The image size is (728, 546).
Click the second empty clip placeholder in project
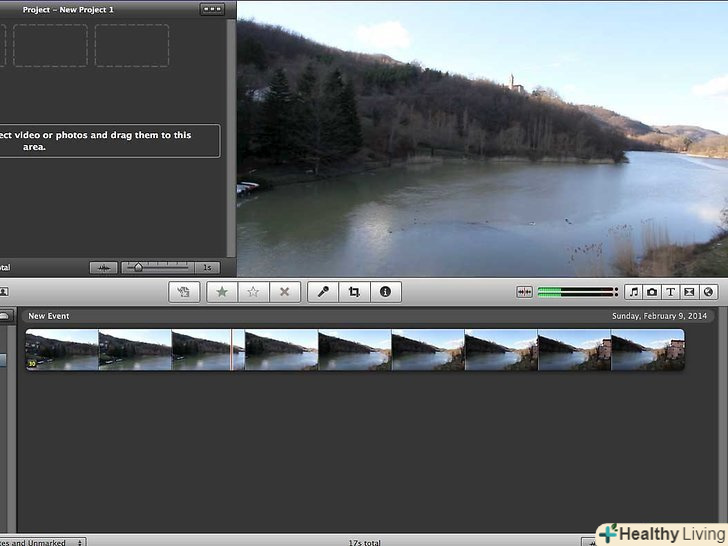(51, 46)
